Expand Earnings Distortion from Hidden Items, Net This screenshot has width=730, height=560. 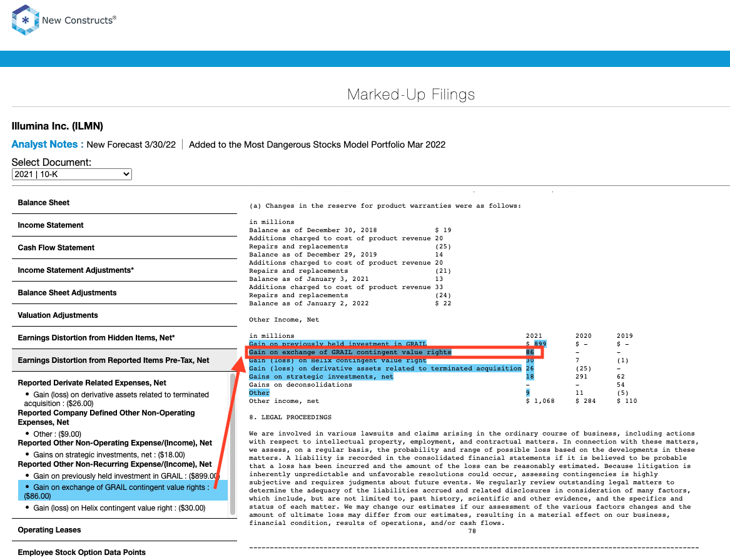click(124, 338)
